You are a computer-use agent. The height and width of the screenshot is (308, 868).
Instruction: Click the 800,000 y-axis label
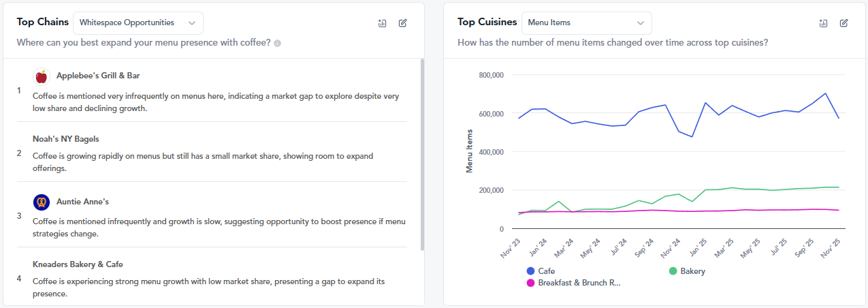[491, 75]
